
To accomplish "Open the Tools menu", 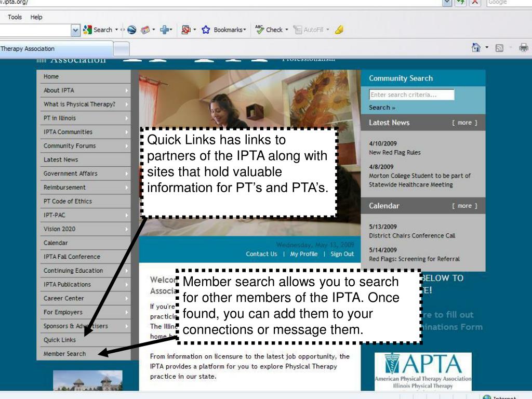I will (x=15, y=17).
